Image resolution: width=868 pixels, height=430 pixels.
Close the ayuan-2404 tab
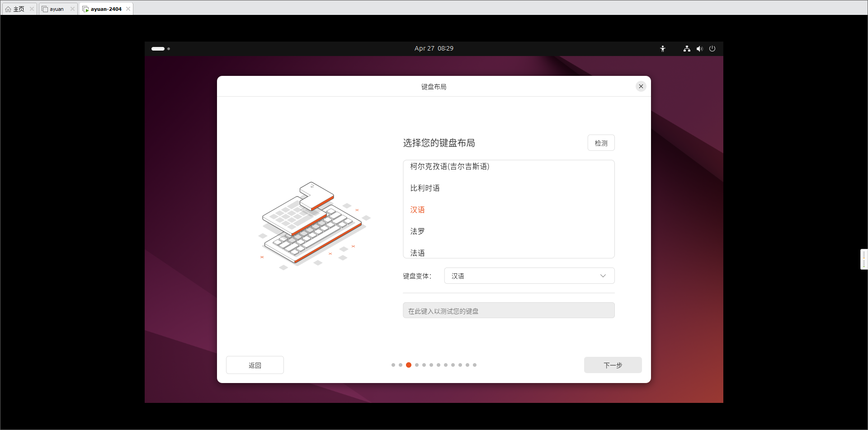[x=128, y=9]
